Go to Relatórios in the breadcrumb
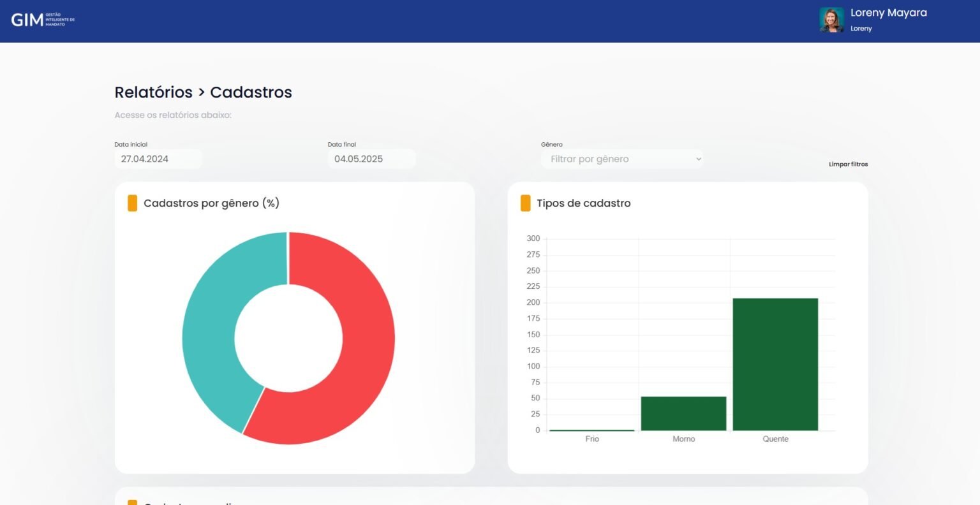 coord(153,92)
